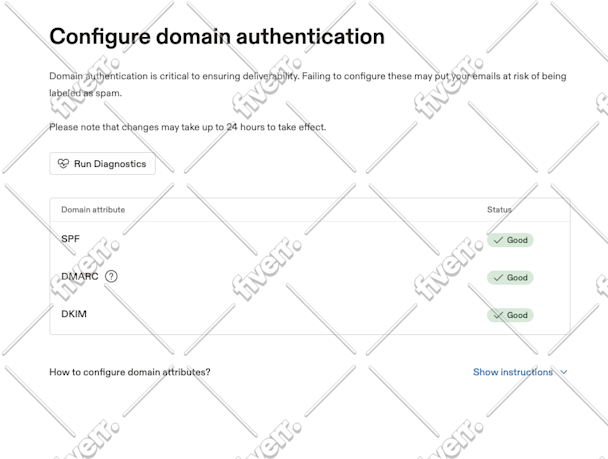608x459 pixels.
Task: Click the Run Diagnostics button
Action: pos(102,164)
